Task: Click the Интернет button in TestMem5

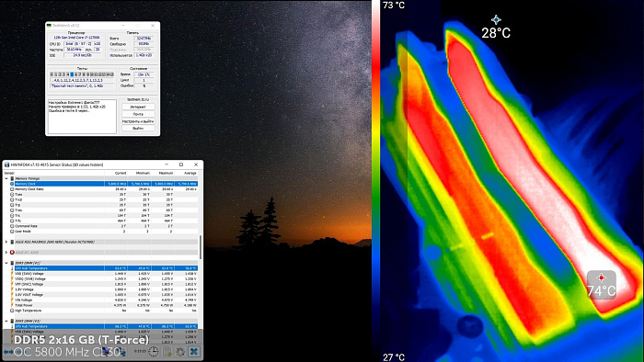Action: pyautogui.click(x=138, y=107)
